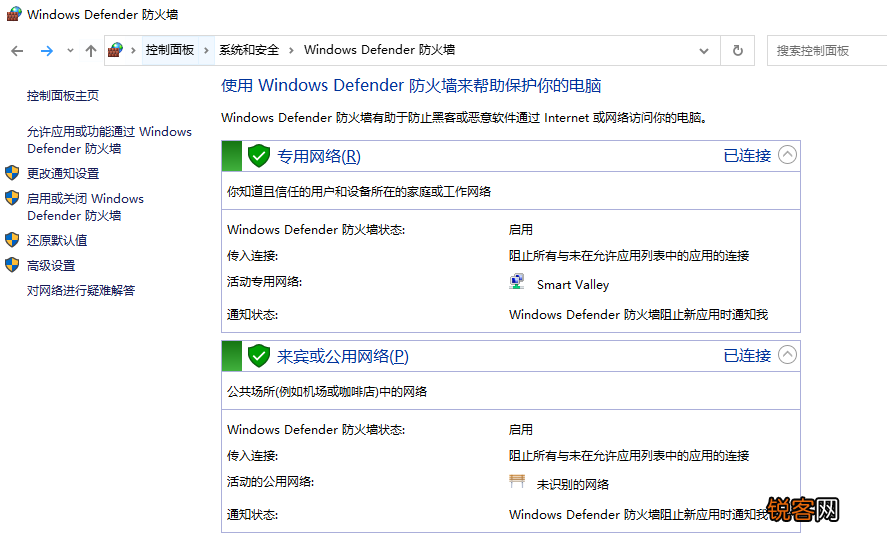Select Smart Valley network name
This screenshot has height=541, width=887.
[572, 285]
